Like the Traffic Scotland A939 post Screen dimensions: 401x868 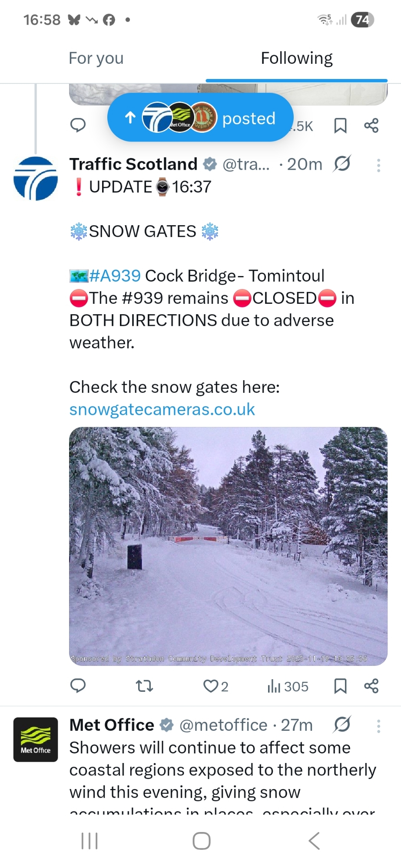[211, 686]
